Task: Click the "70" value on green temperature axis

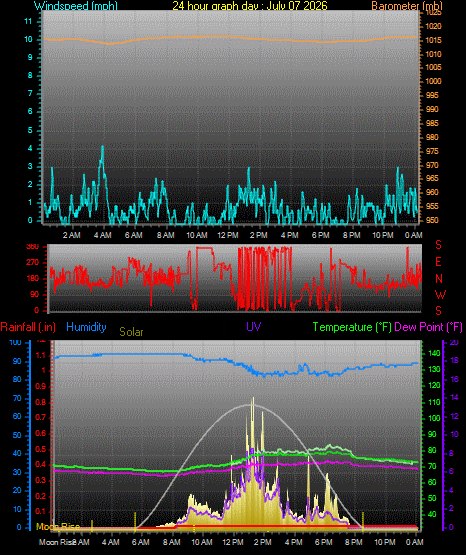Action: pyautogui.click(x=432, y=467)
